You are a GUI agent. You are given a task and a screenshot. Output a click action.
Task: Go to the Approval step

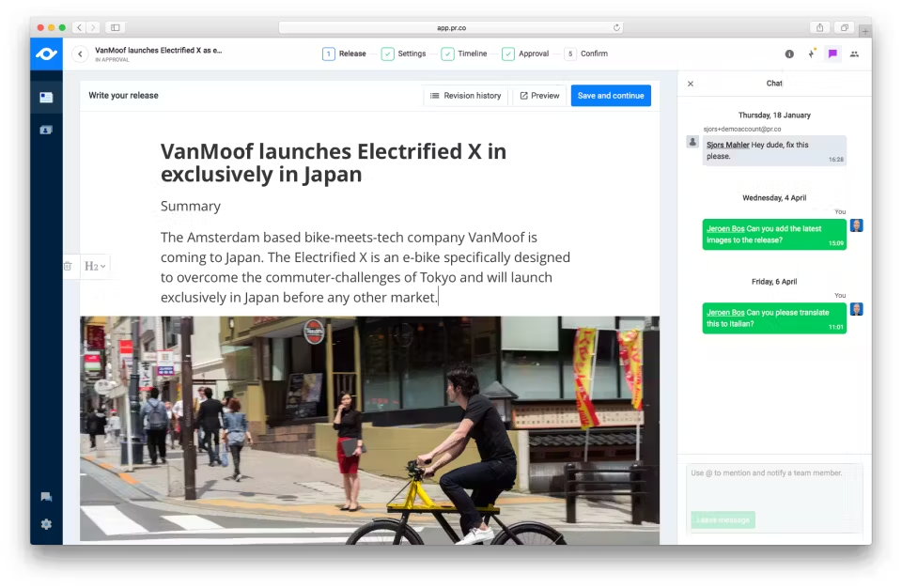click(x=525, y=54)
